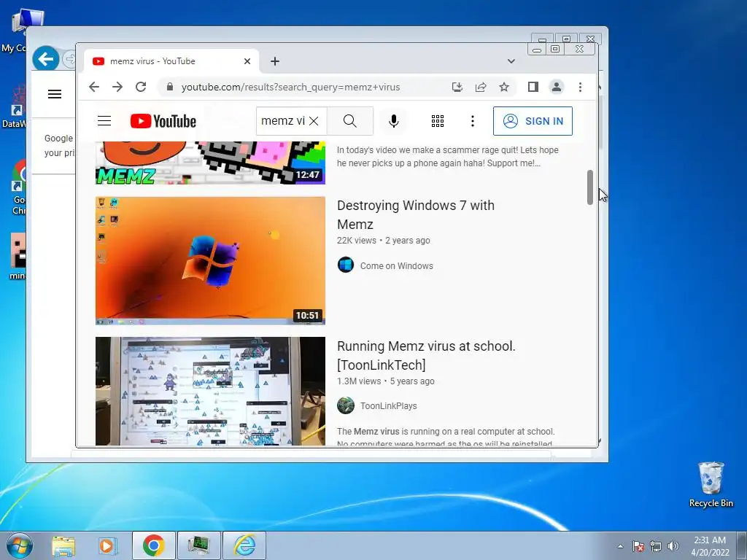
Task: Click the address bar URL
Action: pyautogui.click(x=290, y=87)
